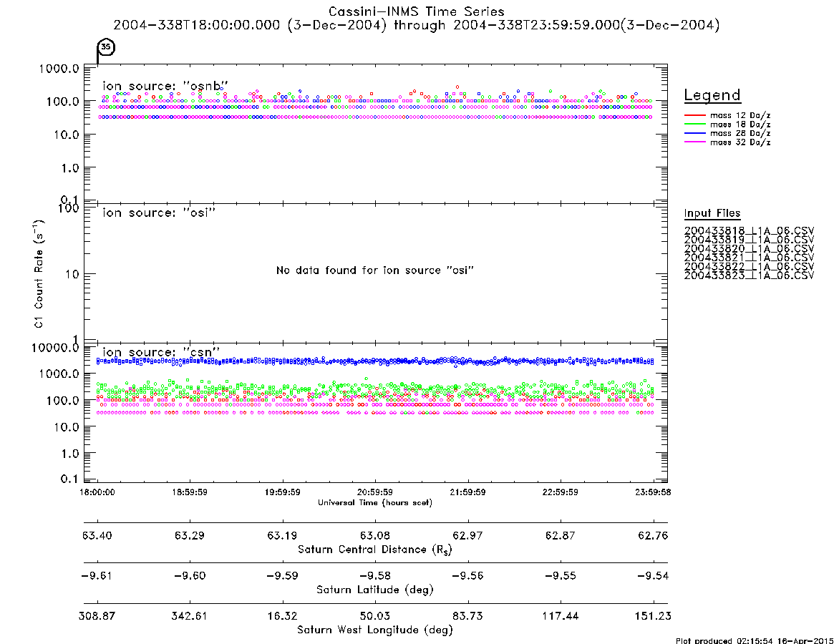Image resolution: width=834 pixels, height=644 pixels.
Task: Click the 50.03 longitude value
Action: (375, 616)
